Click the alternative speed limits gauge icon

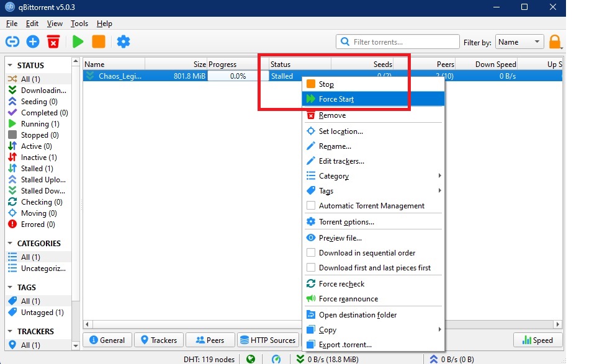click(x=276, y=359)
